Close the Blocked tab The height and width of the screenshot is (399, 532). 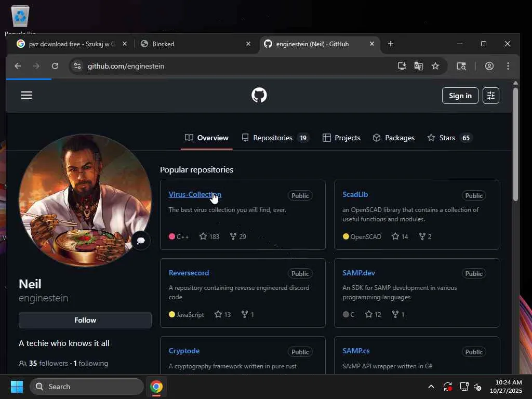tap(248, 44)
